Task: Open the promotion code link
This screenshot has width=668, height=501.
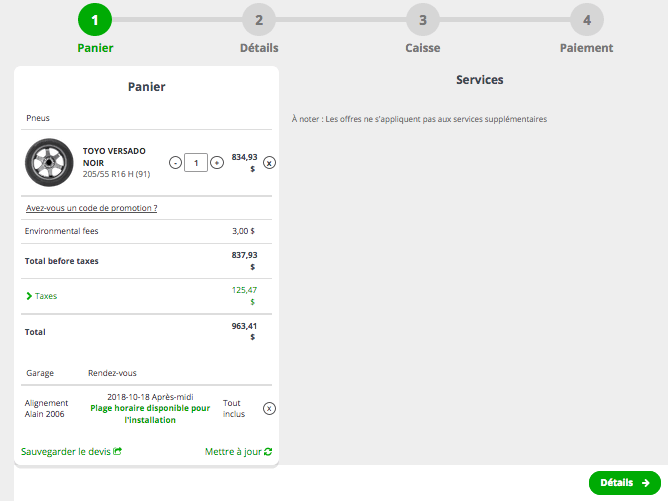Action: 91,208
